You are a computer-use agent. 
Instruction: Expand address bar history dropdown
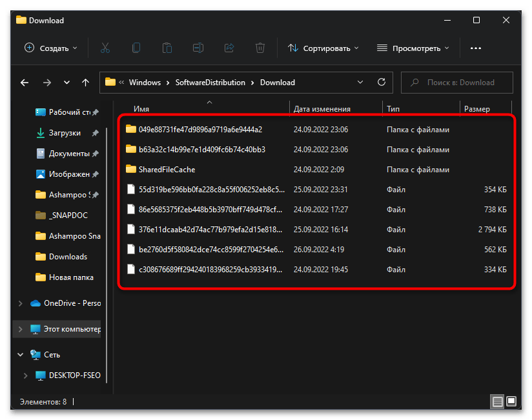[360, 83]
